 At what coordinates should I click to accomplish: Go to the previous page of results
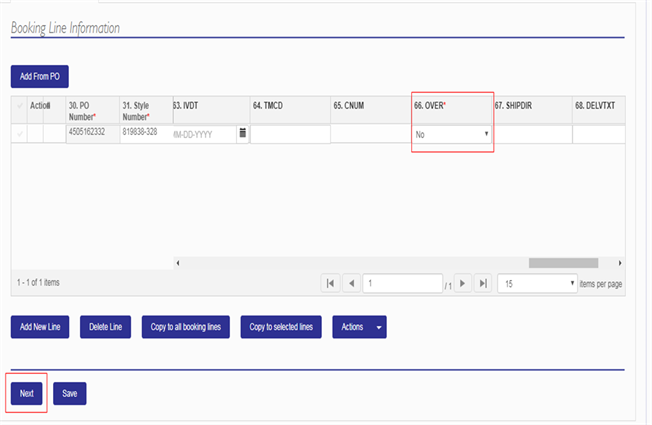click(351, 284)
